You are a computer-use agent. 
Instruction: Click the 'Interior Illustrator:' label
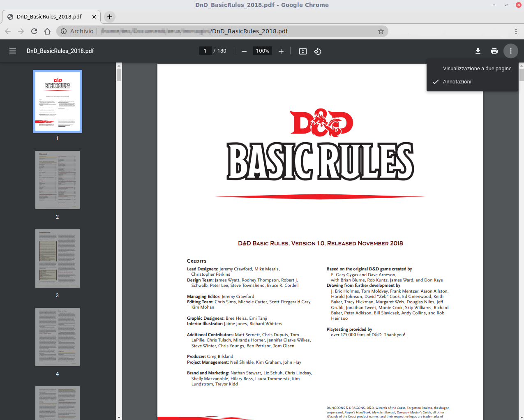point(205,324)
